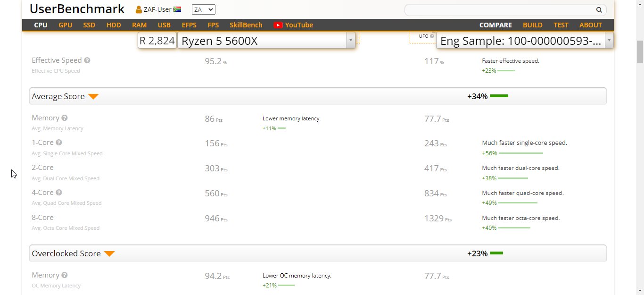Click the 303 Pts 2-Core value
Screen dimensions: 644x295
point(216,169)
